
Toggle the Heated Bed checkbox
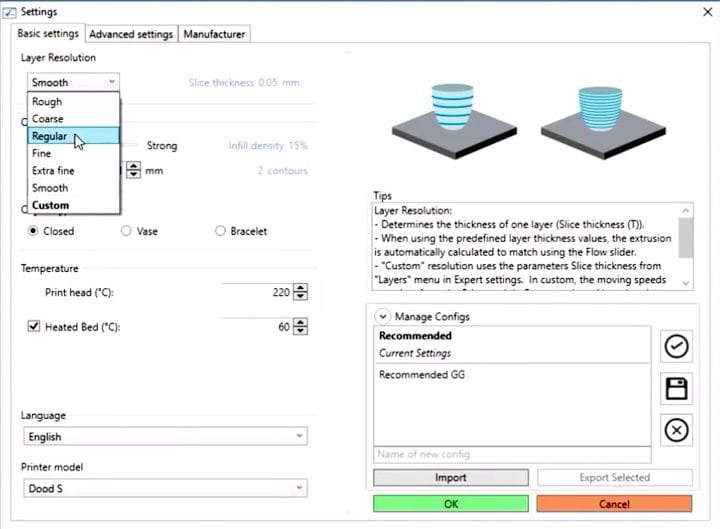[34, 327]
